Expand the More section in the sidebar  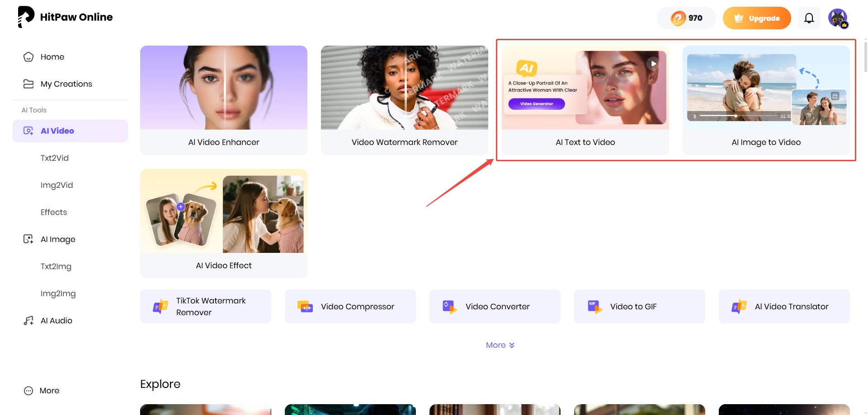tap(41, 390)
